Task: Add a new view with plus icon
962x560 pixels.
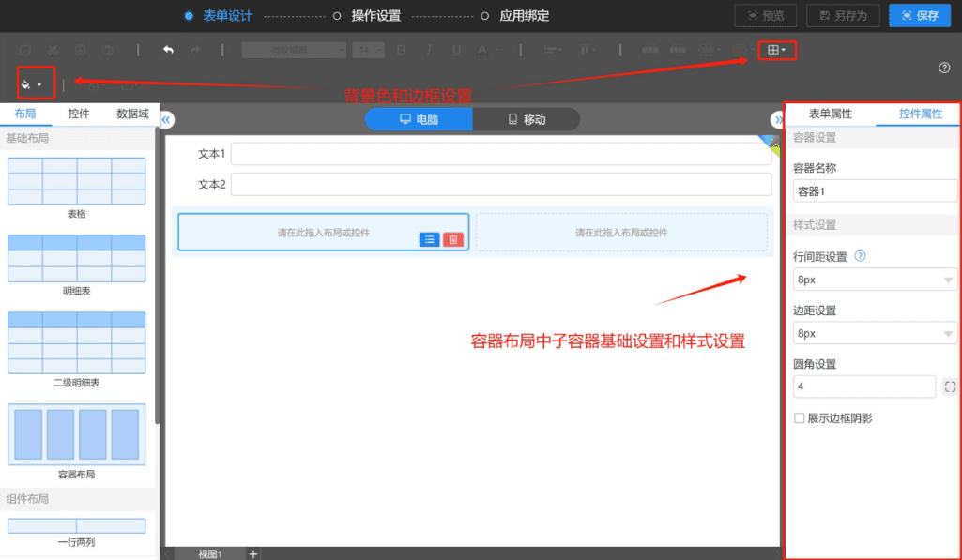Action: point(253,553)
